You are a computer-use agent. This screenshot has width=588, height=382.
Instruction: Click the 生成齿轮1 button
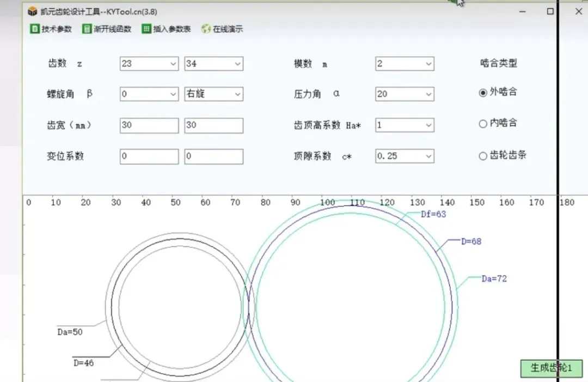551,368
